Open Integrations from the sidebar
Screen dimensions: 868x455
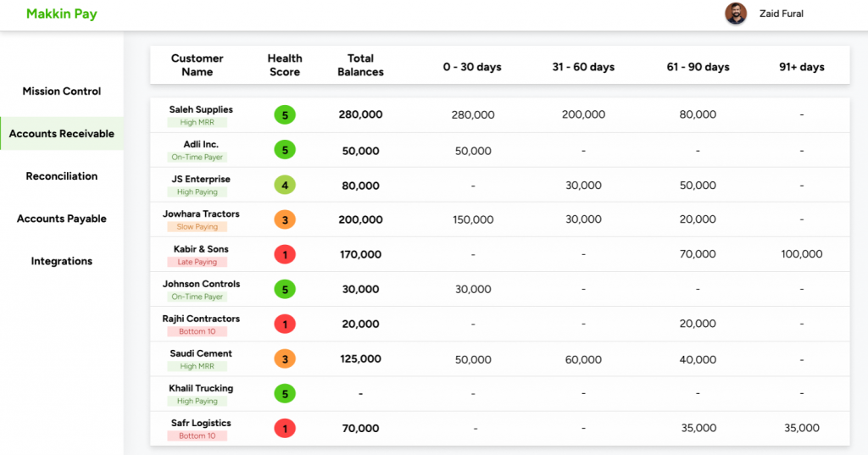pyautogui.click(x=62, y=261)
